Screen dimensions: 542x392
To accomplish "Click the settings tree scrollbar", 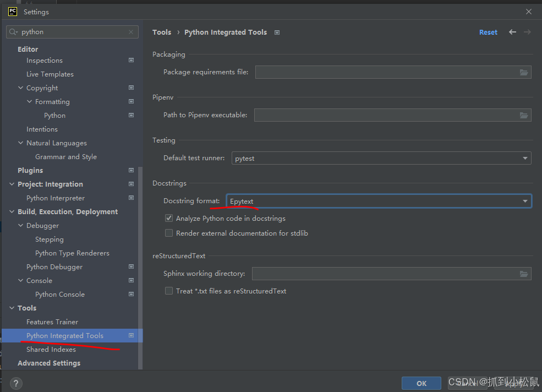I will click(140, 268).
